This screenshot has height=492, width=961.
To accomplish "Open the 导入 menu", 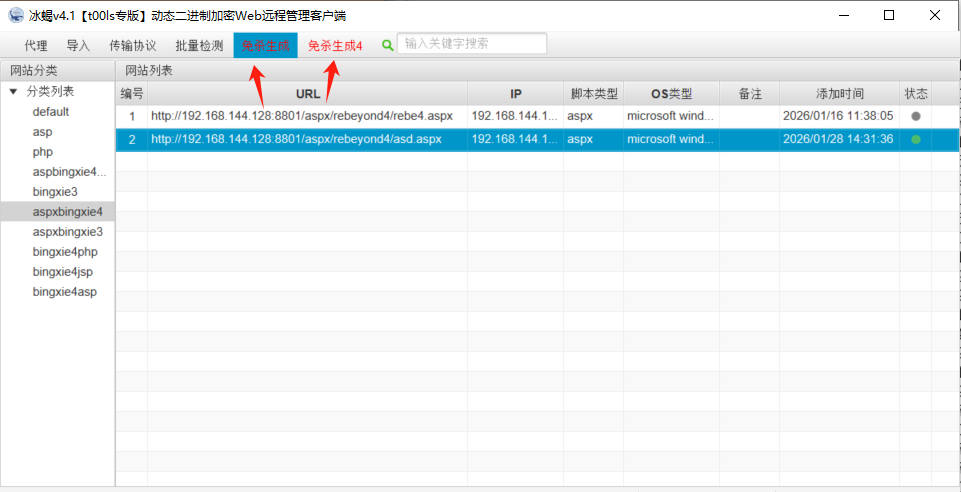I will pos(78,46).
